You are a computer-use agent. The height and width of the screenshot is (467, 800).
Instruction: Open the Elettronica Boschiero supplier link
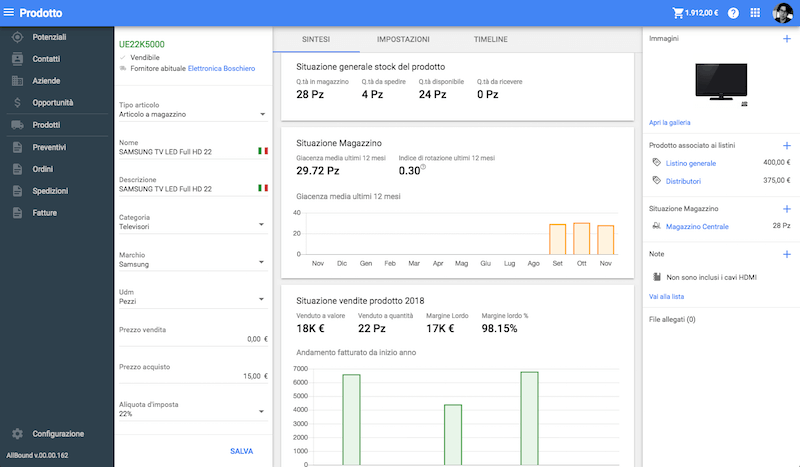[221, 68]
